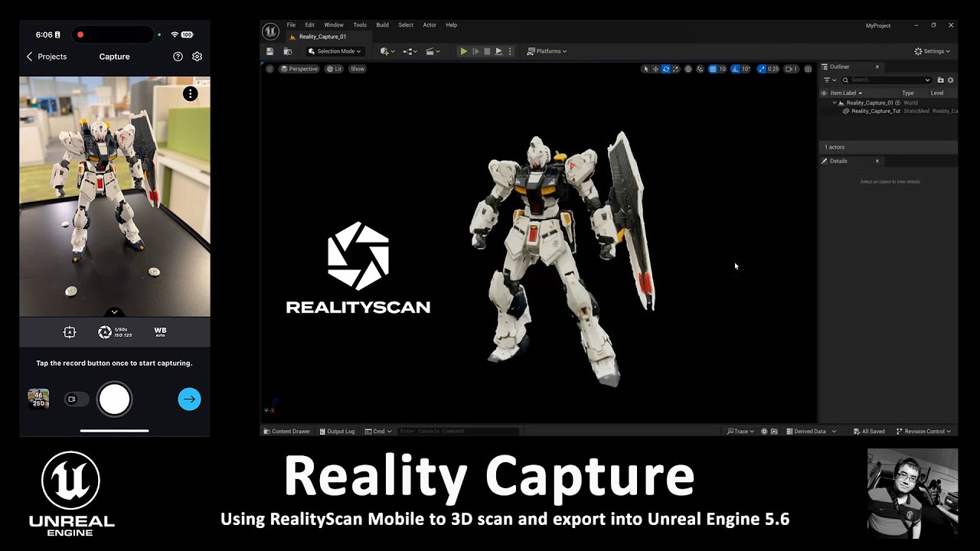Open the File menu

(291, 25)
